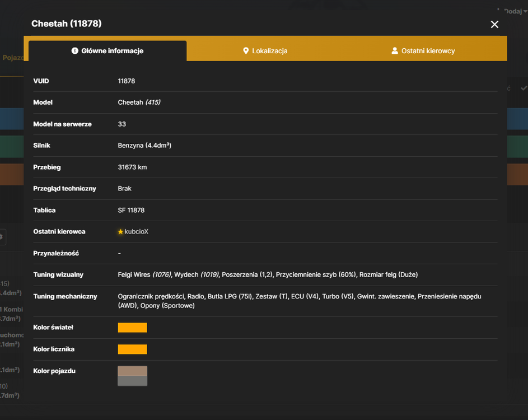The width and height of the screenshot is (528, 420).
Task: Click the Model na serwerze value 33
Action: pyautogui.click(x=122, y=124)
